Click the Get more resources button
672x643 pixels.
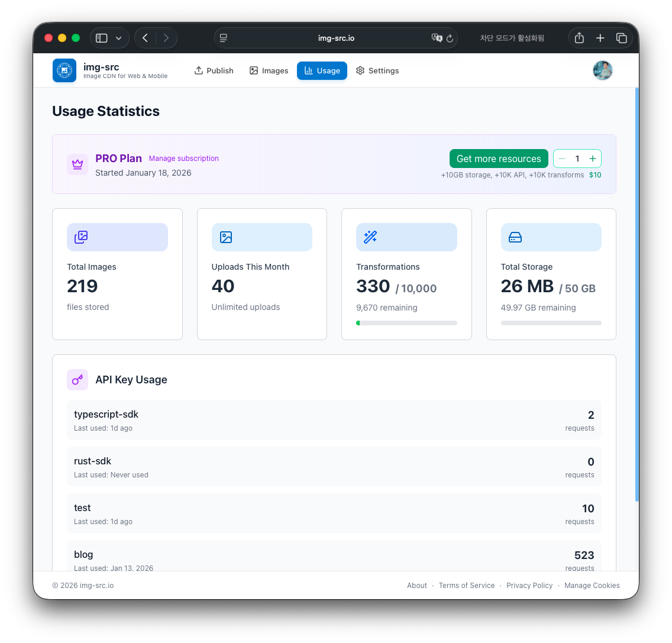pyautogui.click(x=499, y=159)
